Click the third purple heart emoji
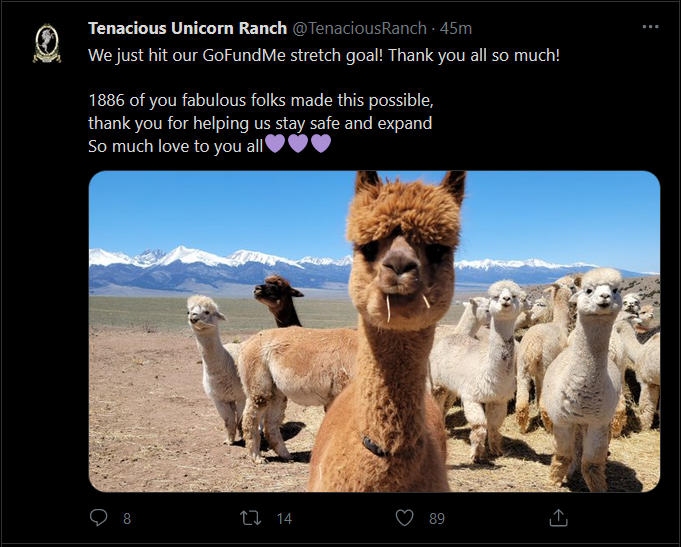Screen dimensions: 681x547 (321, 144)
